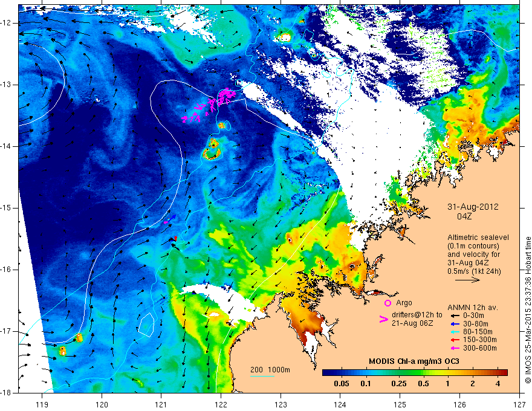
Task: Click the '300-600m' depth label
Action: pyautogui.click(x=480, y=348)
